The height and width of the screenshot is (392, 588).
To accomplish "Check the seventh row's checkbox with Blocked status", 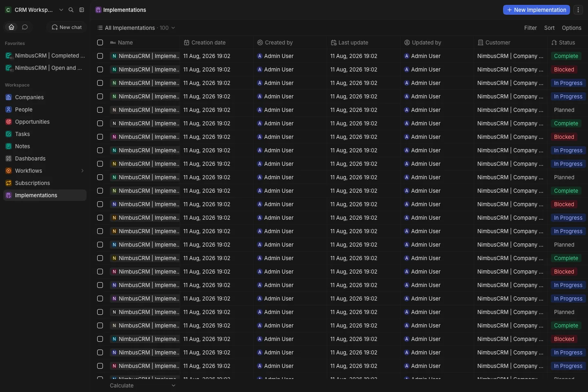I will pyautogui.click(x=100, y=137).
